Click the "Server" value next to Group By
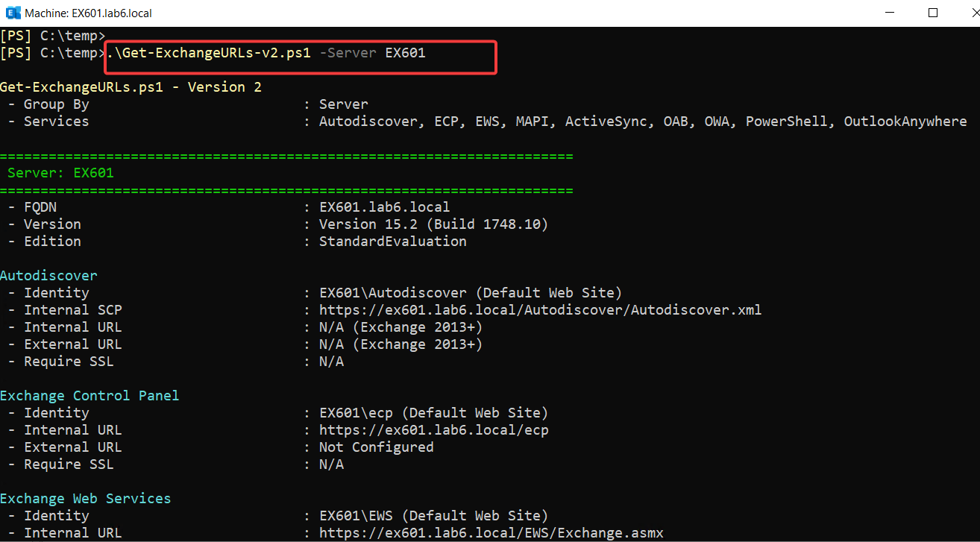This screenshot has height=542, width=980. tap(343, 104)
